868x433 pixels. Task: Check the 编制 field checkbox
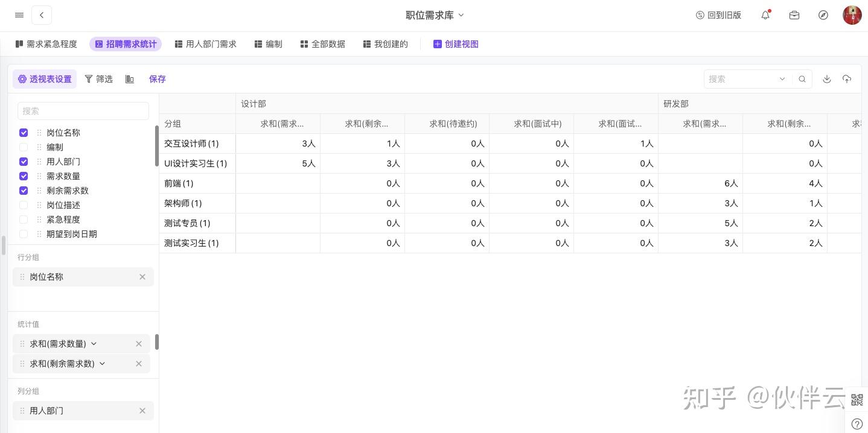tap(24, 147)
